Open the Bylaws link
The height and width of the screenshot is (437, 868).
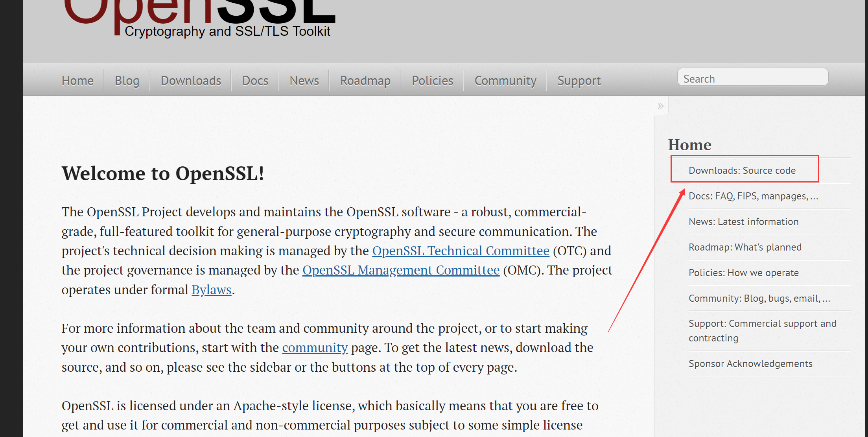211,289
